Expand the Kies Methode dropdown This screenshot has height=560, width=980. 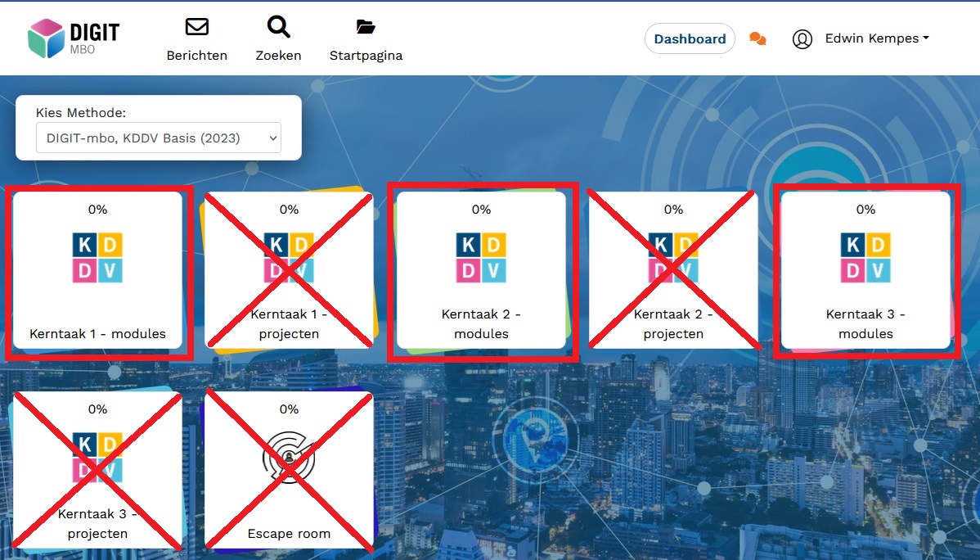[x=159, y=138]
